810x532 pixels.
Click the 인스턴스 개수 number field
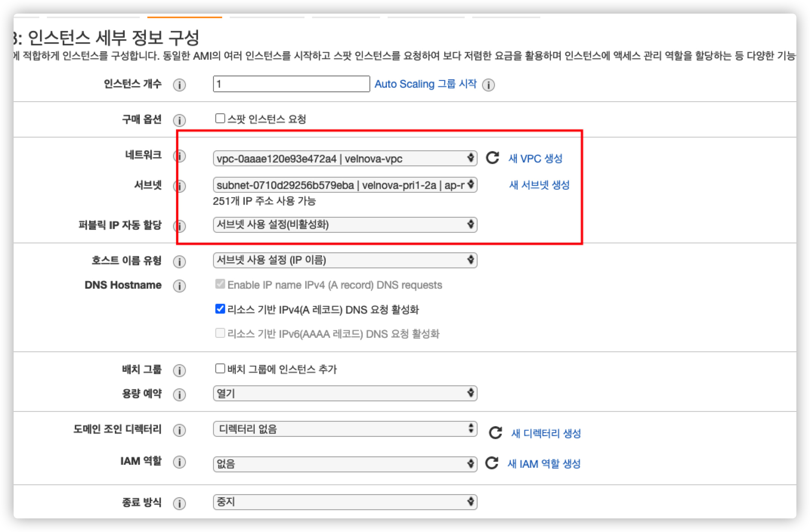click(x=291, y=84)
